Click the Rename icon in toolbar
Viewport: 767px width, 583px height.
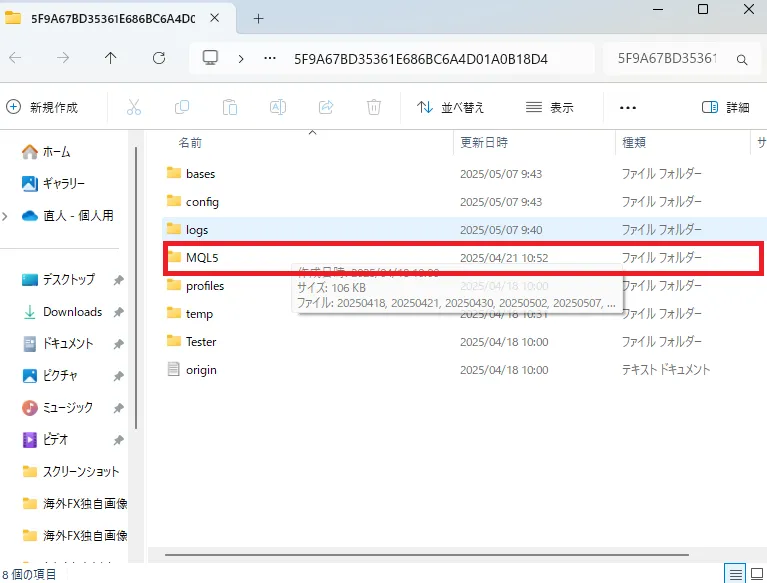[x=278, y=107]
